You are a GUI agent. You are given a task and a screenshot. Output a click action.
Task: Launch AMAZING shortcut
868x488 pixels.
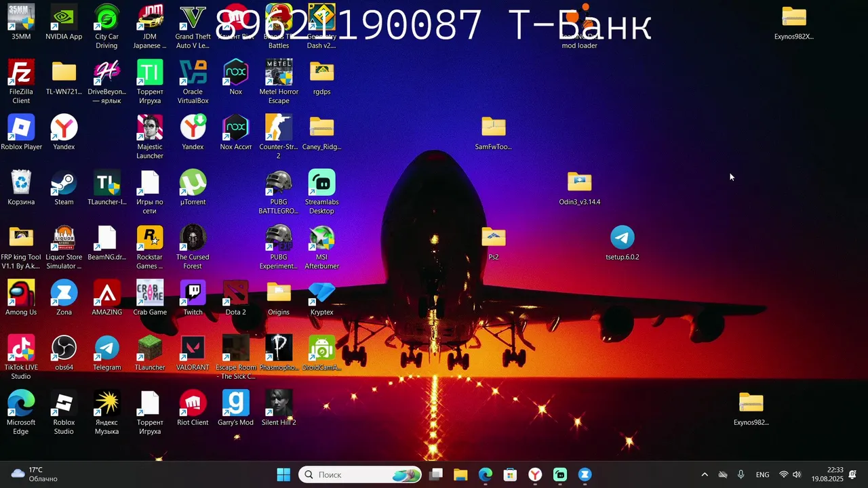(x=106, y=298)
